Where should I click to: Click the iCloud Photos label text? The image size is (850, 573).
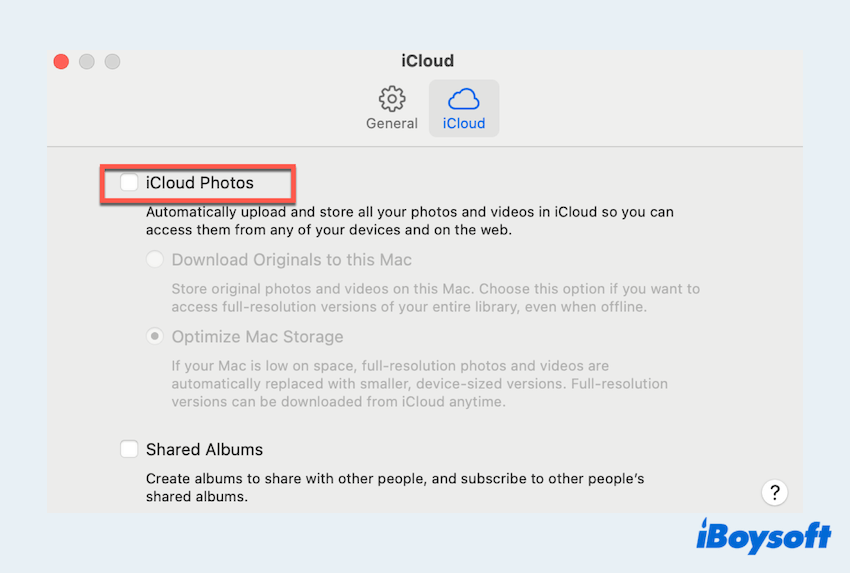click(199, 183)
